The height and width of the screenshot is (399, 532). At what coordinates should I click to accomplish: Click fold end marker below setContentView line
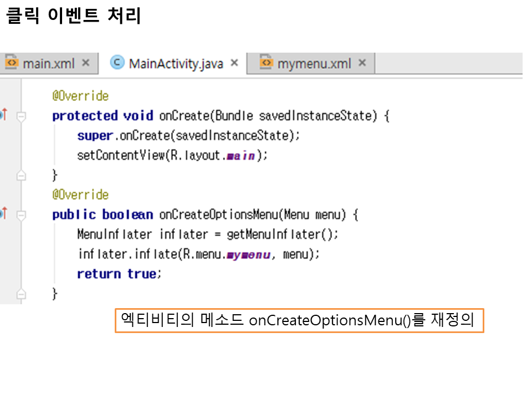click(x=21, y=176)
